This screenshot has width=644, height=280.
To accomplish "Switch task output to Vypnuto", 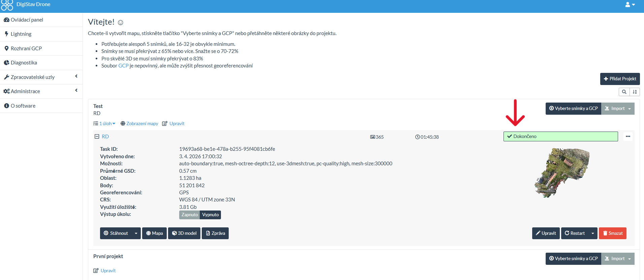I will tap(211, 215).
